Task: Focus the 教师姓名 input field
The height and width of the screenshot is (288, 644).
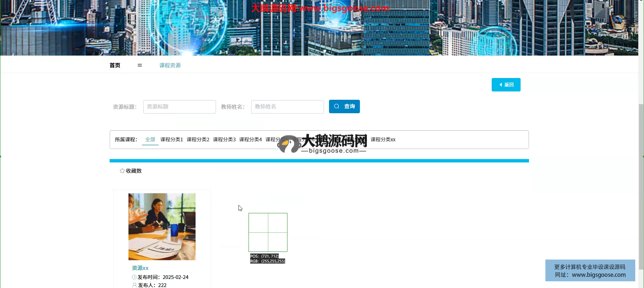Action: tap(287, 107)
